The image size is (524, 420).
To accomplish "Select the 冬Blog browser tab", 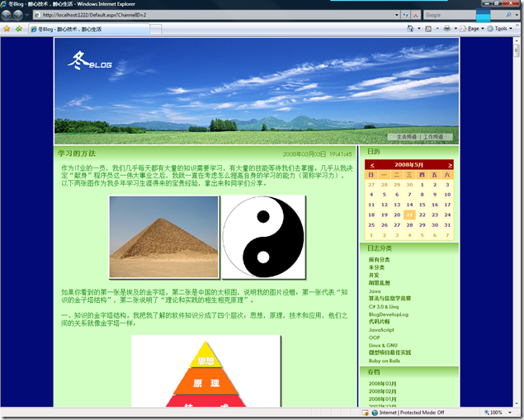I will (89, 30).
